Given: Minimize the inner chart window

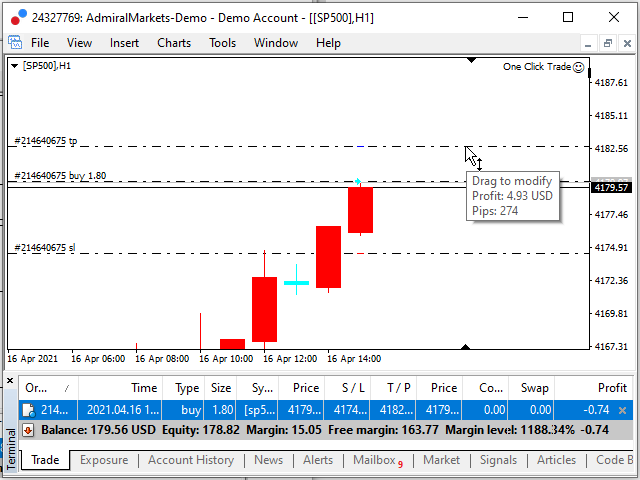Looking at the screenshot, I should click(x=588, y=43).
